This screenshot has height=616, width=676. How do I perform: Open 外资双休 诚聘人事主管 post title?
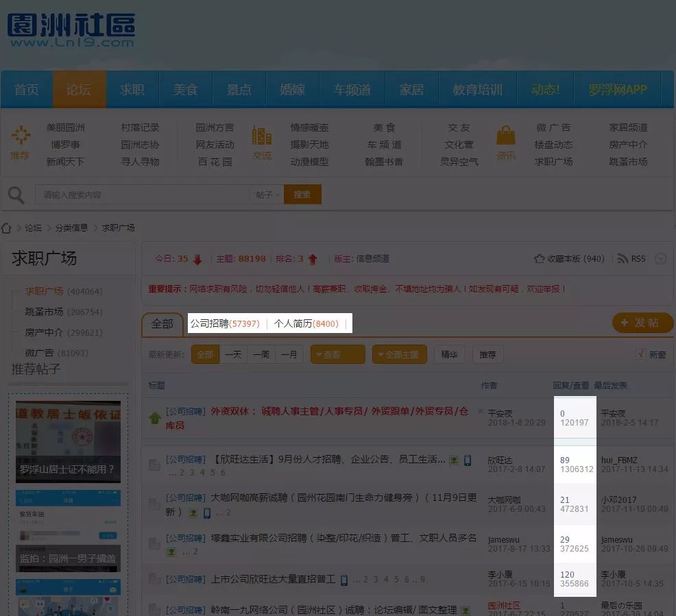[317, 418]
